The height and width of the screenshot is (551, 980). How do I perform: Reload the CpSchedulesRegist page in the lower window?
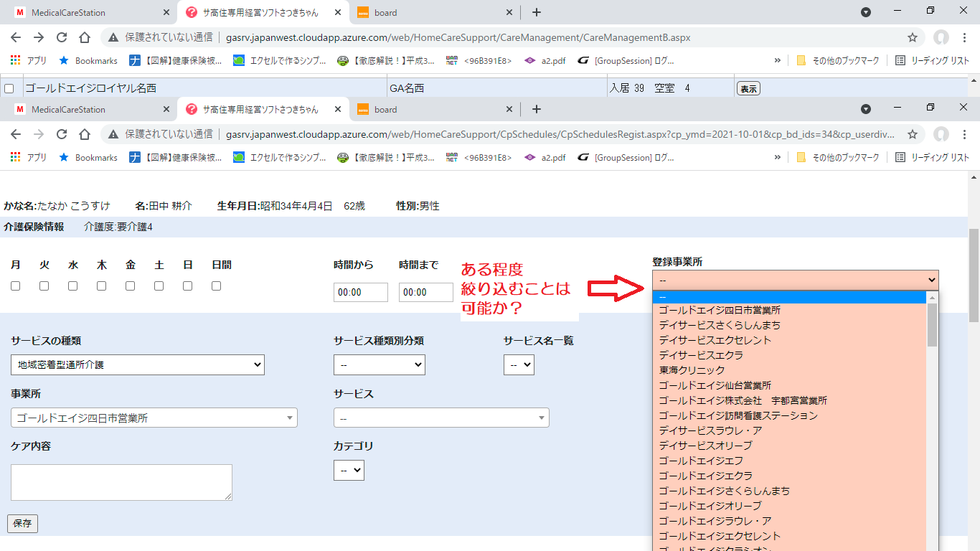[62, 134]
